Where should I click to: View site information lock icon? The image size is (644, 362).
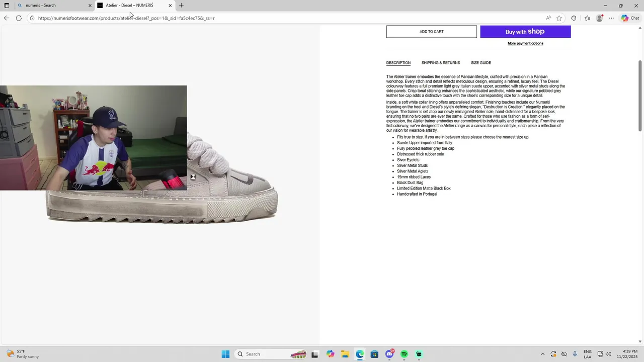32,18
